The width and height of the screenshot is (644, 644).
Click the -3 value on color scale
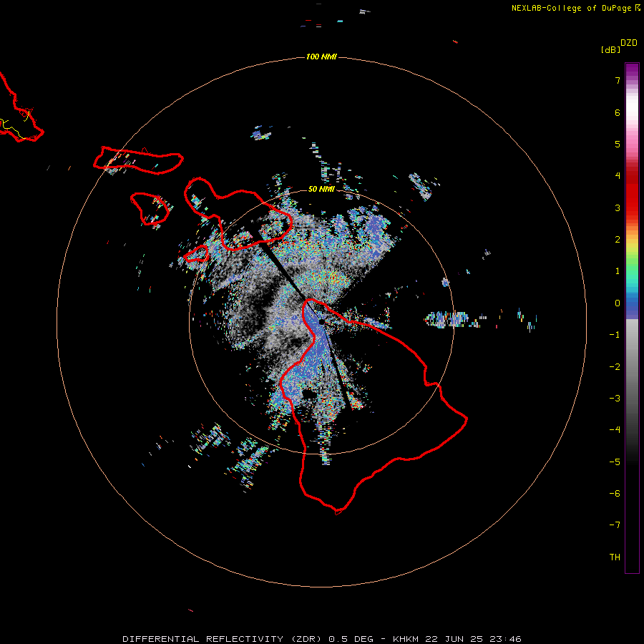pos(615,399)
